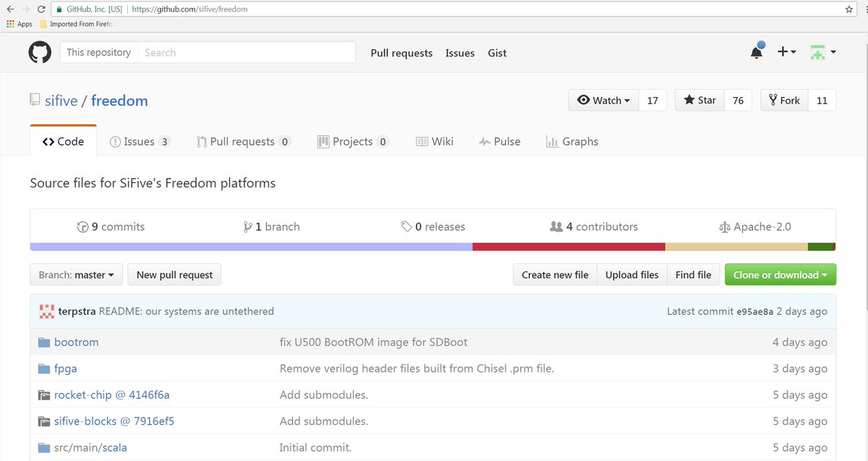The height and width of the screenshot is (461, 868).
Task: Open the Projects tab
Action: click(x=353, y=142)
